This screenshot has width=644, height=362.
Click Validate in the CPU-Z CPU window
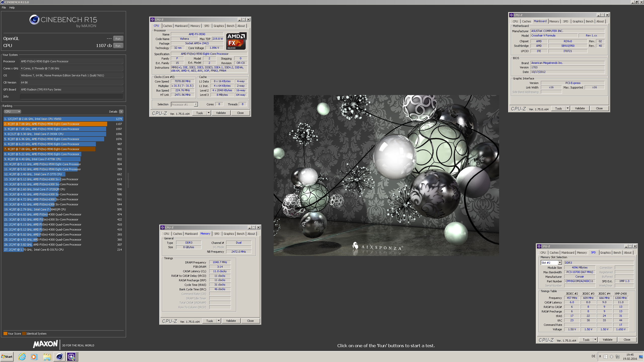tap(221, 113)
